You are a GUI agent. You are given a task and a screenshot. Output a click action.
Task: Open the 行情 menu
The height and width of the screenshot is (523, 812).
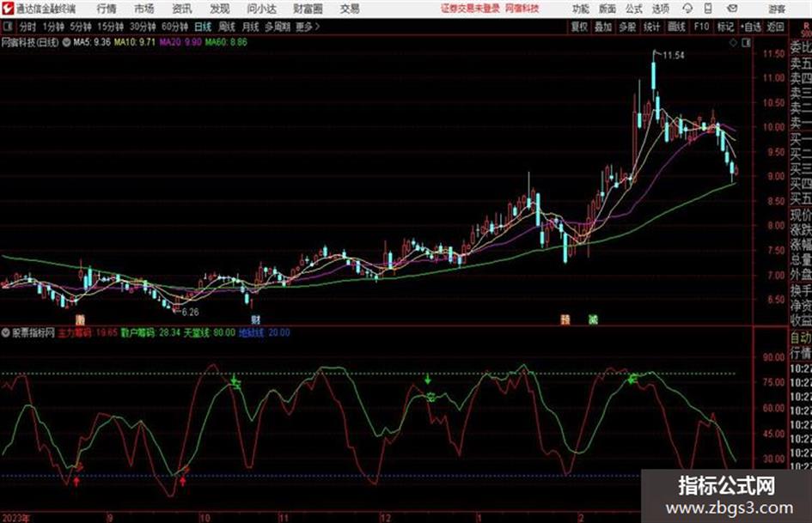coord(107,9)
